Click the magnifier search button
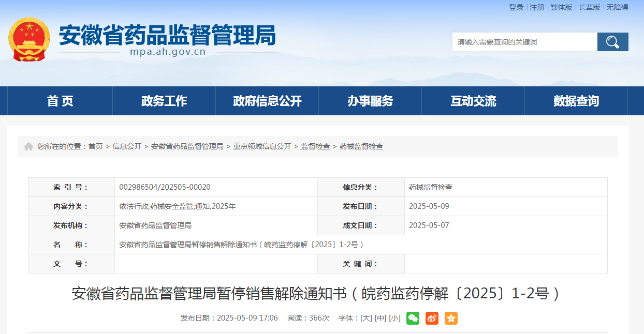This screenshot has width=644, height=334. point(612,42)
